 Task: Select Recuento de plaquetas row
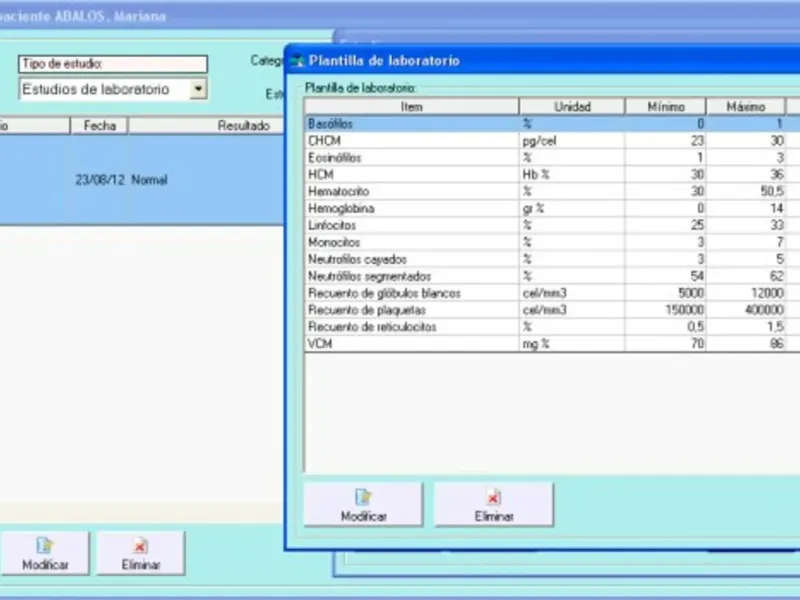(552, 310)
